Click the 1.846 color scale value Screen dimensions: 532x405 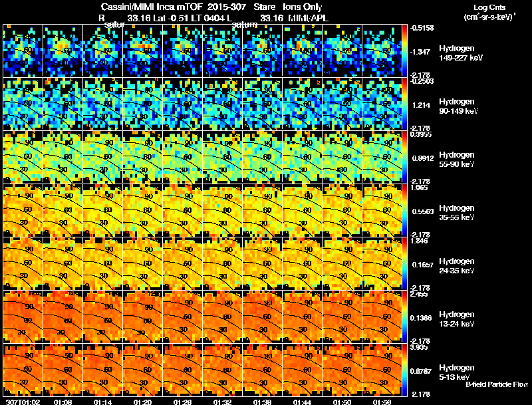coord(419,241)
